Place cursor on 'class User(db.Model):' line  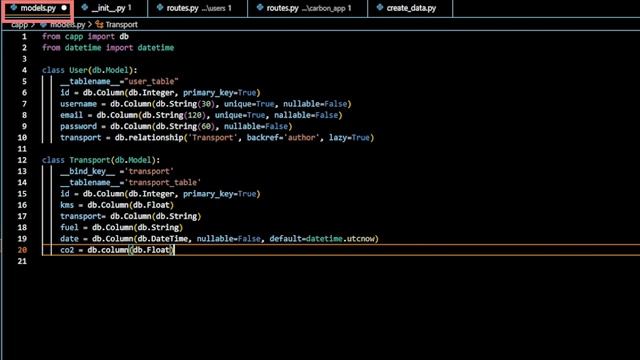coord(89,70)
